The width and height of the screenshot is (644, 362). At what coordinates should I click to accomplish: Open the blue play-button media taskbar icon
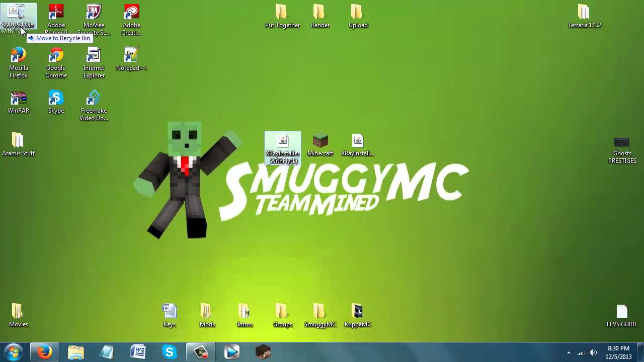click(232, 352)
